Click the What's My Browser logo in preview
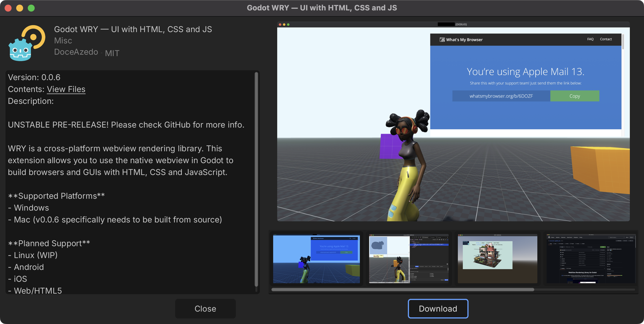 point(461,40)
